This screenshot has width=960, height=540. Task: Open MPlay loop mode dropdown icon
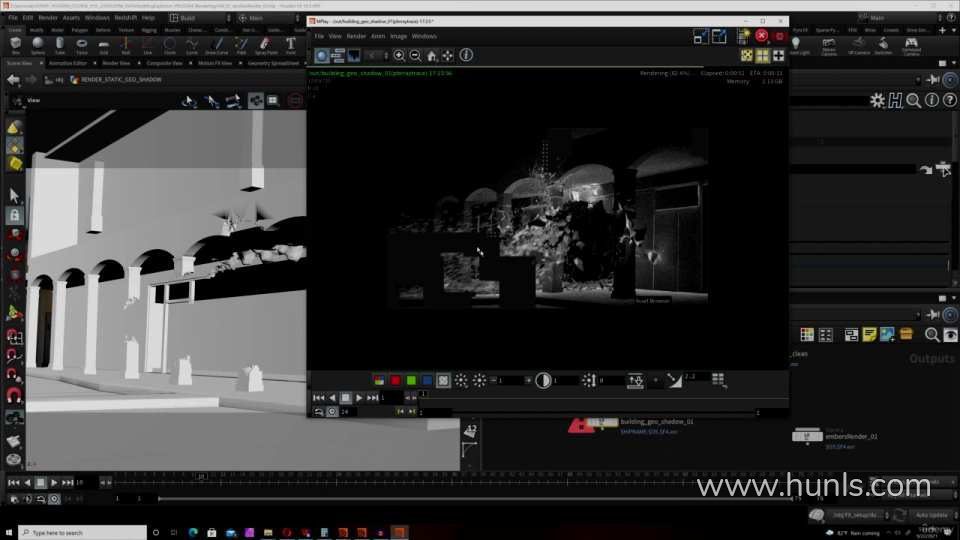[x=318, y=412]
